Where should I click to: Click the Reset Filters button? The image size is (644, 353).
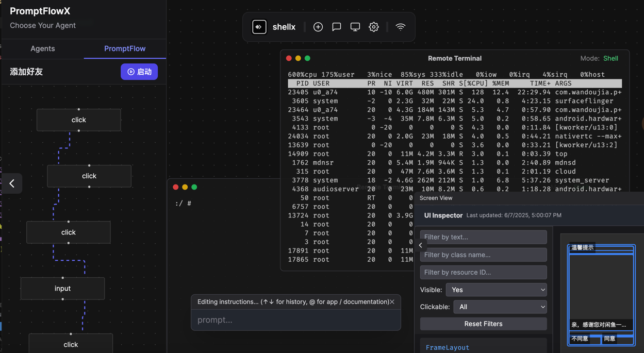pyautogui.click(x=483, y=324)
